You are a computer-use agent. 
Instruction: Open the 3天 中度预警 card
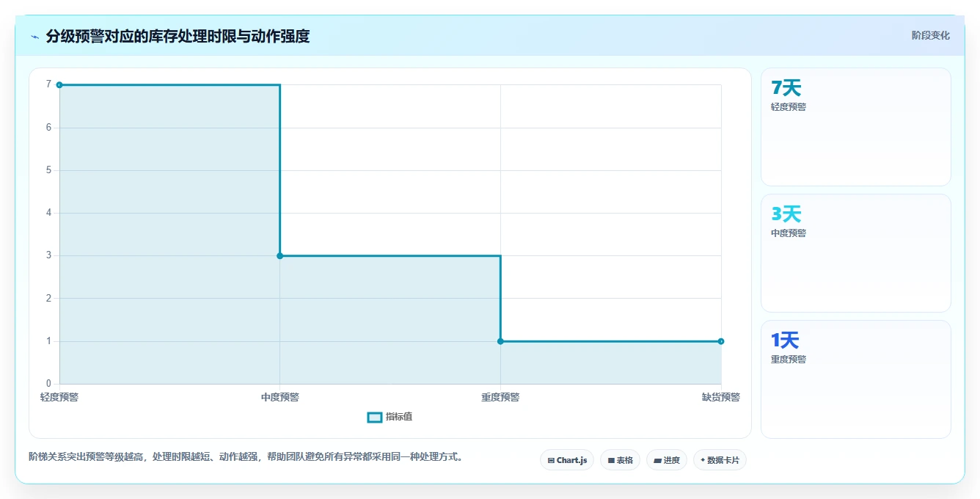(x=855, y=253)
